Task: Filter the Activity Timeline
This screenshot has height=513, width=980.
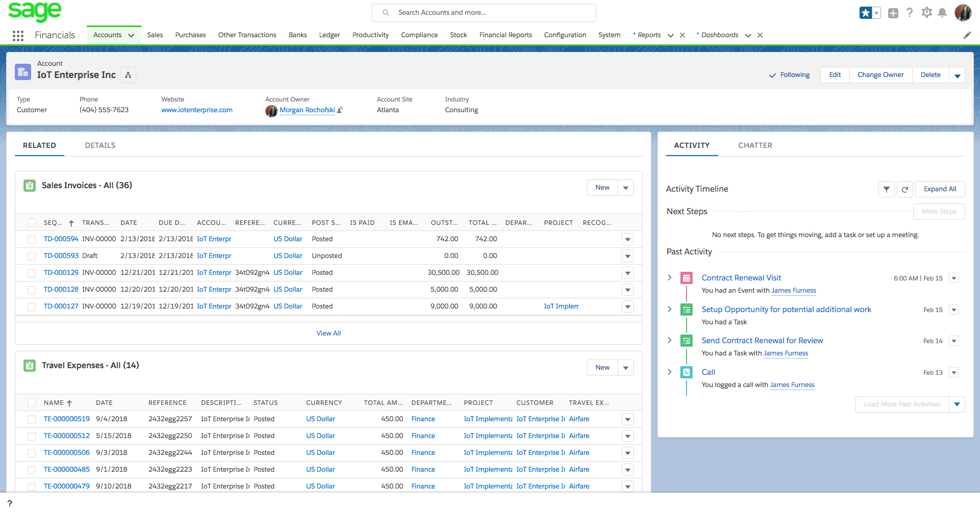Action: [x=887, y=189]
